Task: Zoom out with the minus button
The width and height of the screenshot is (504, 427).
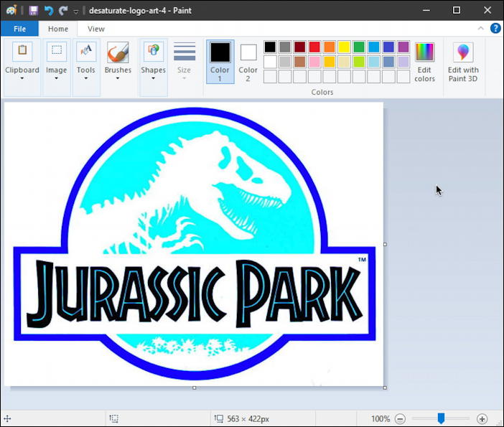Action: (400, 418)
